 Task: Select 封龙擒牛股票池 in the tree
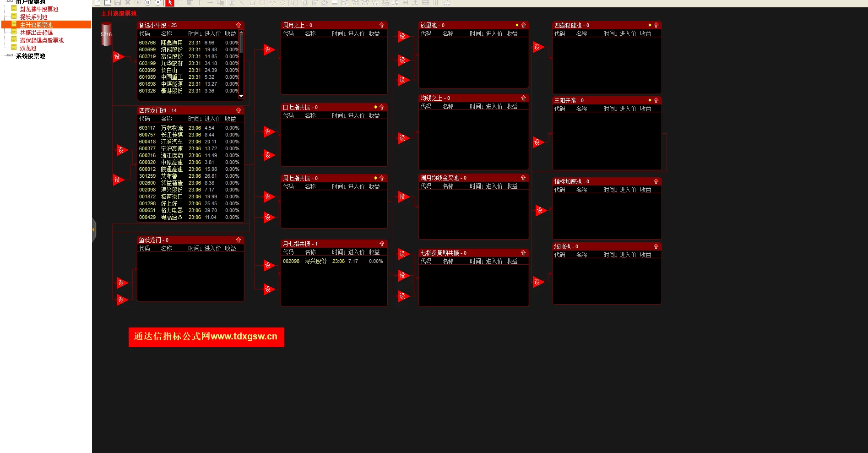pyautogui.click(x=39, y=9)
